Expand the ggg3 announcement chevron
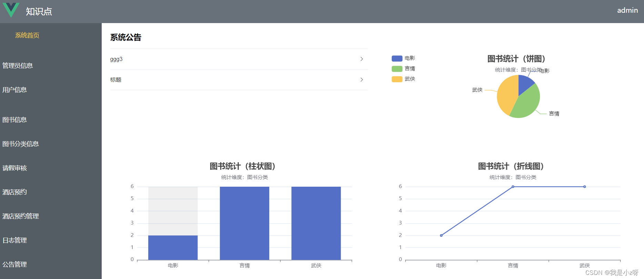Viewport: 644px width, 279px height. coord(362,59)
